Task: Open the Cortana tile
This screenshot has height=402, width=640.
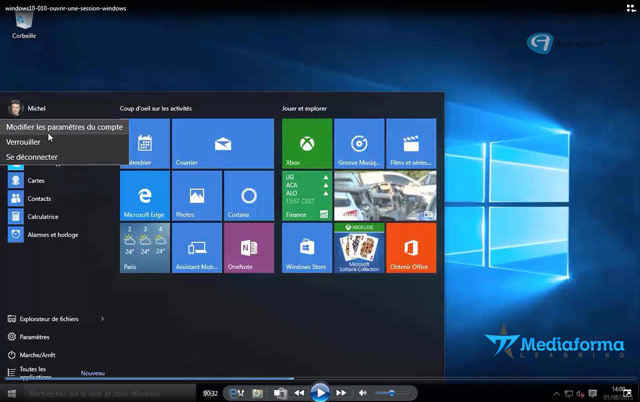Action: [249, 195]
